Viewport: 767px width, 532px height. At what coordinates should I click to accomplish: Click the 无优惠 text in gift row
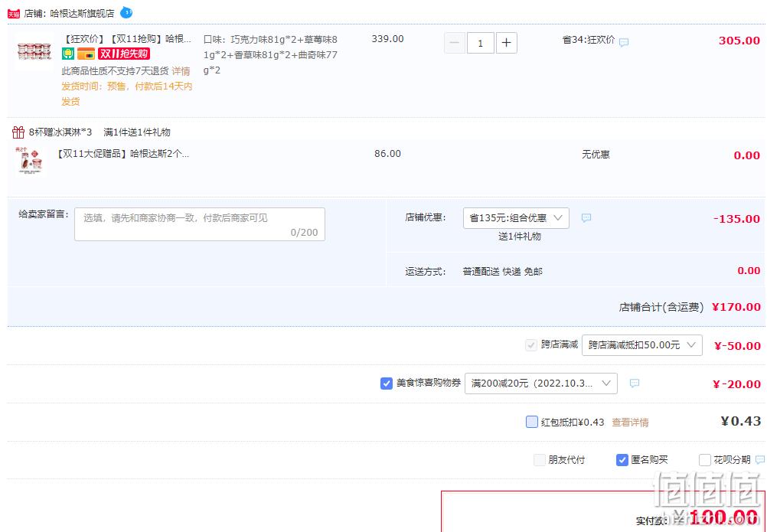click(x=596, y=155)
